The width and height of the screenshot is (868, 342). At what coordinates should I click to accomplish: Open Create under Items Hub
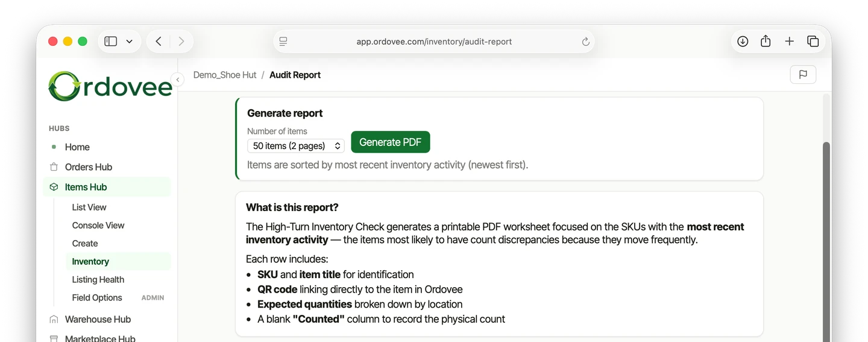(118, 244)
